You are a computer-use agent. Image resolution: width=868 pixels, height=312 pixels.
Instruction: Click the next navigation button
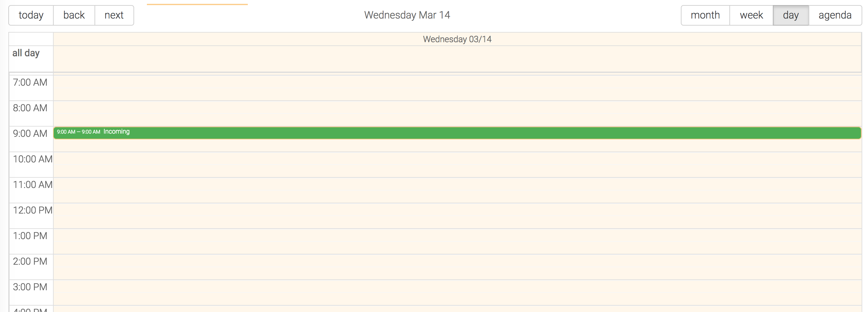(114, 15)
